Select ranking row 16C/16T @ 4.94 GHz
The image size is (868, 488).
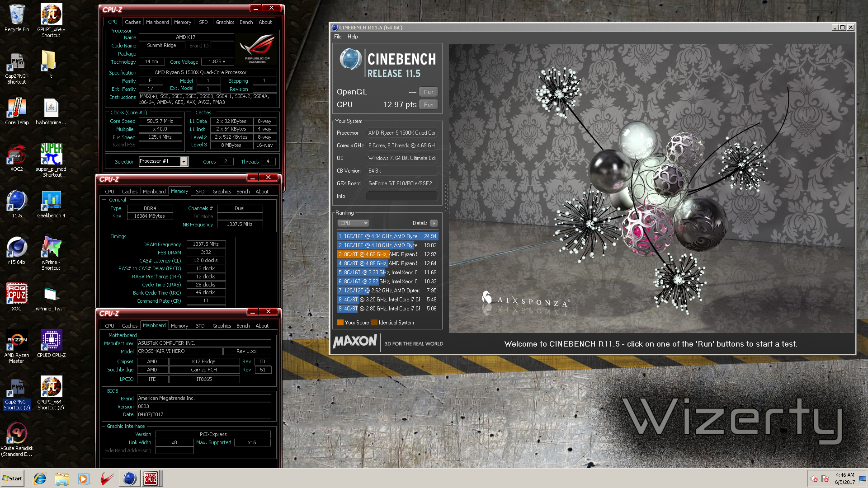387,236
